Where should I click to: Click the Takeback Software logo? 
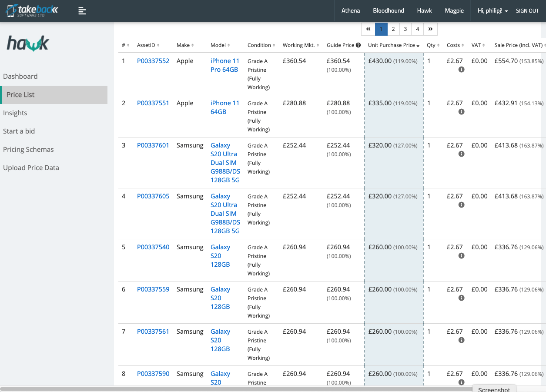[32, 11]
